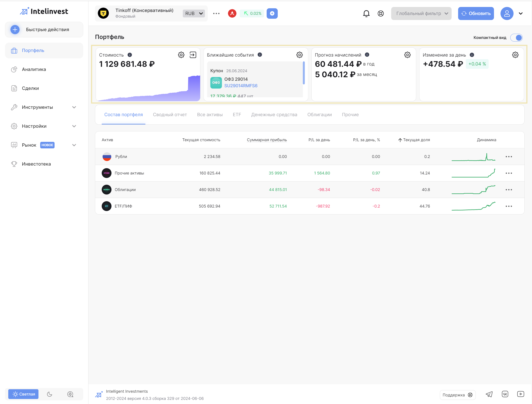Open row menu for Рубли
Image resolution: width=532 pixels, height=404 pixels.
[x=509, y=157]
